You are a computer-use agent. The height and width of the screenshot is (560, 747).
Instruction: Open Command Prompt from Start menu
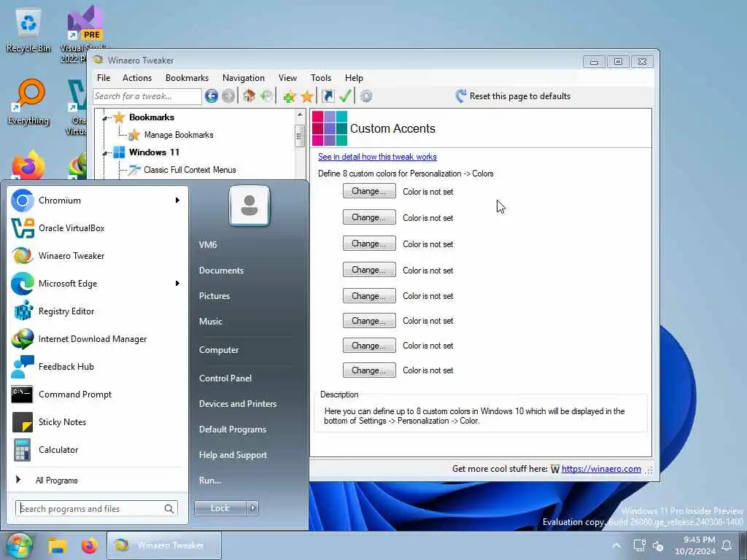pos(96,394)
